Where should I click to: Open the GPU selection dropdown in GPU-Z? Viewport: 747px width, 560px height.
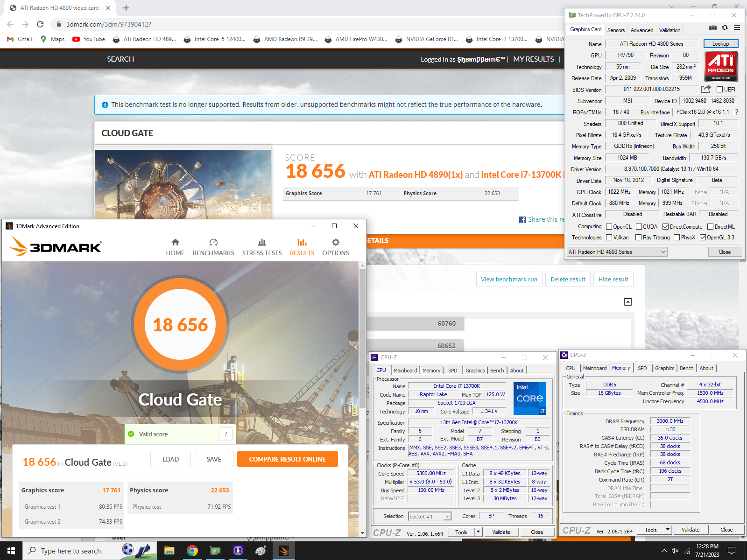pos(617,252)
